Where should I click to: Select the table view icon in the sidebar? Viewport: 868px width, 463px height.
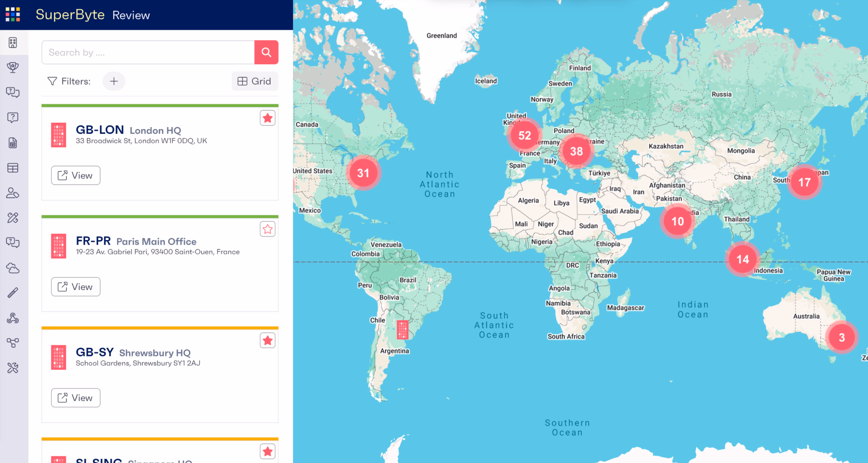click(13, 168)
